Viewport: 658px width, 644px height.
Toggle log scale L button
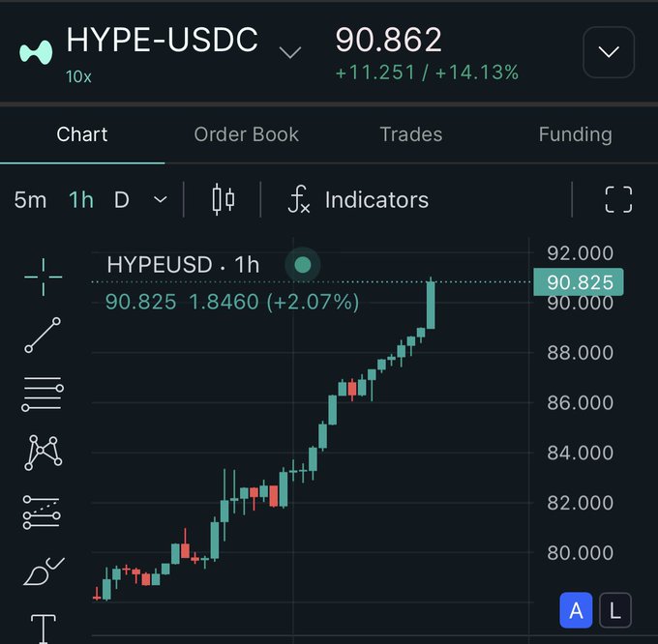615,610
